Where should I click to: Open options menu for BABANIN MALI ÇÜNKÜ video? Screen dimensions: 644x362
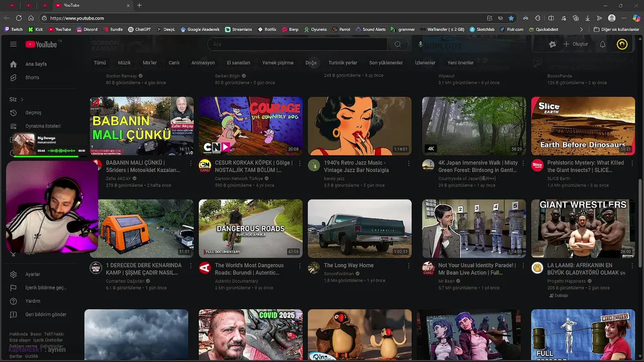point(191,163)
